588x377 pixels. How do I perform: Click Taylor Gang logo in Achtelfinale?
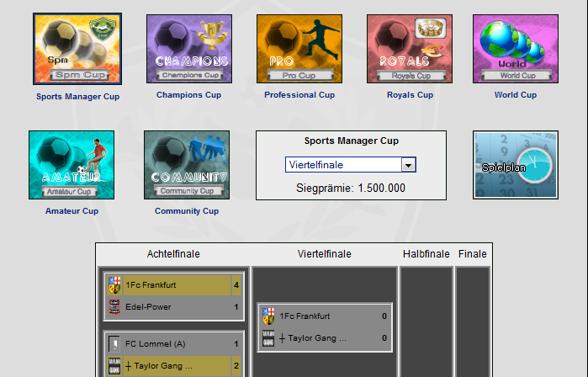point(114,366)
